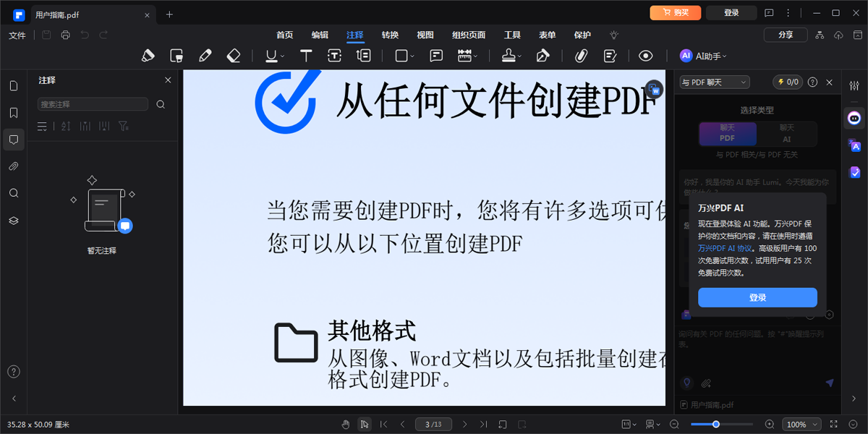Select the hand pan tool

[345, 424]
